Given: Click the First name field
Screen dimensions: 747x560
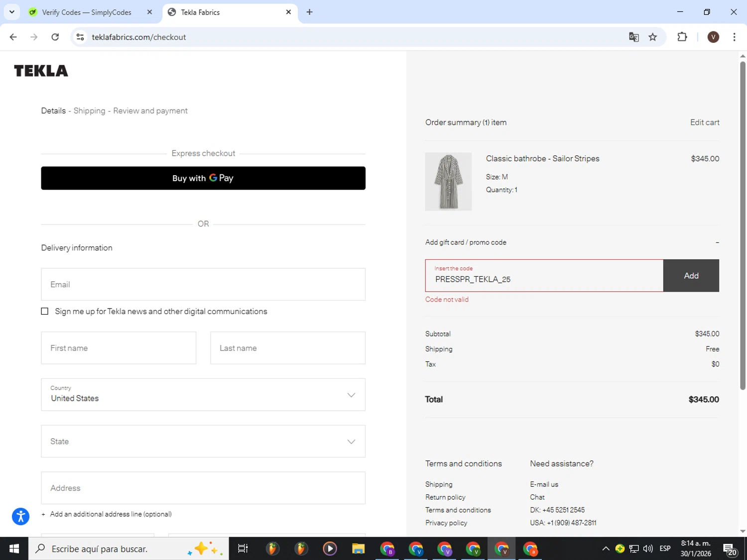Looking at the screenshot, I should coord(119,348).
